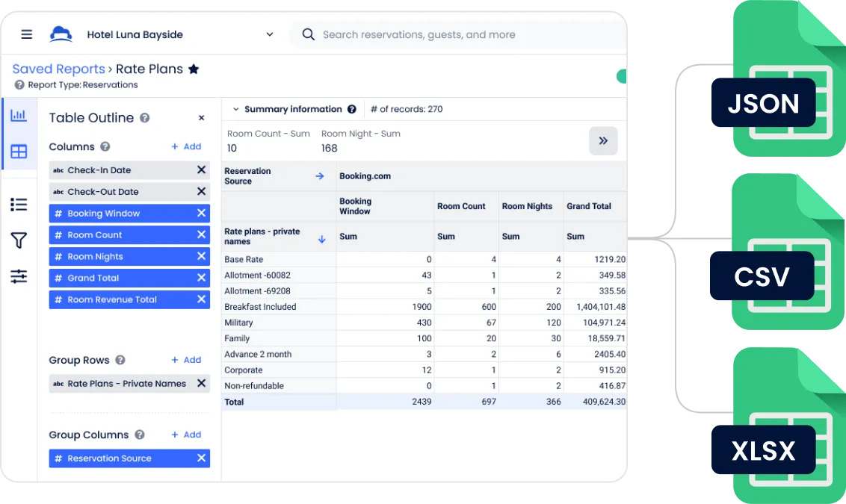This screenshot has height=504, width=846.
Task: Star the Rate Plans report as favorite
Action: pos(194,69)
